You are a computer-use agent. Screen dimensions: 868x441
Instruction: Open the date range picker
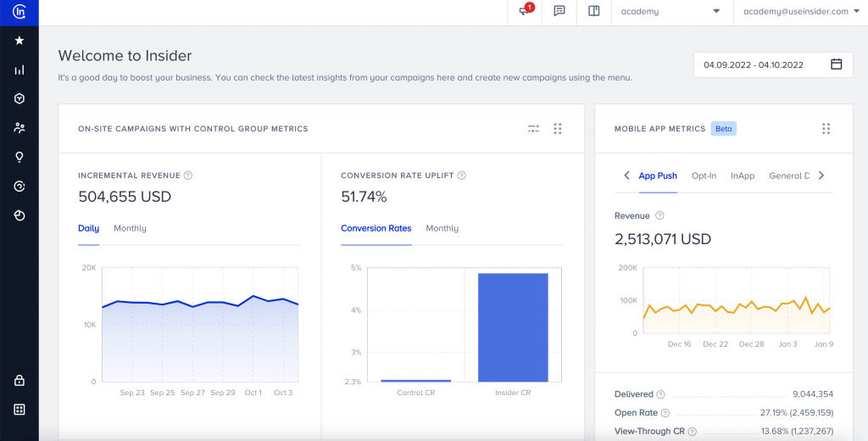pyautogui.click(x=772, y=64)
